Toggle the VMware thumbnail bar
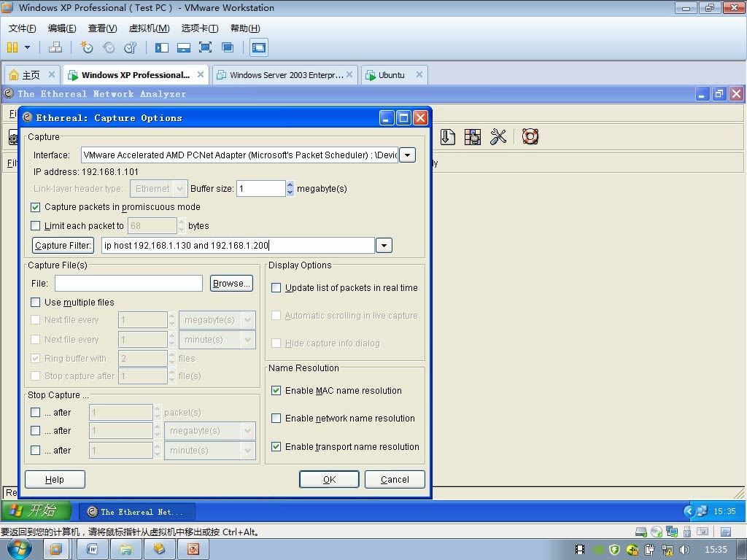 tap(184, 47)
